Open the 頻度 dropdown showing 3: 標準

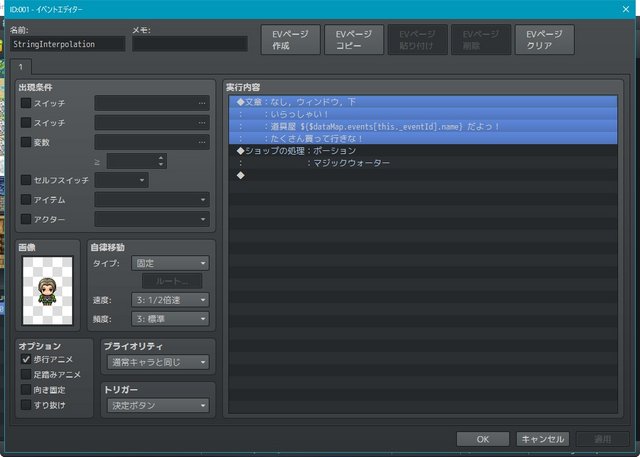coord(170,319)
